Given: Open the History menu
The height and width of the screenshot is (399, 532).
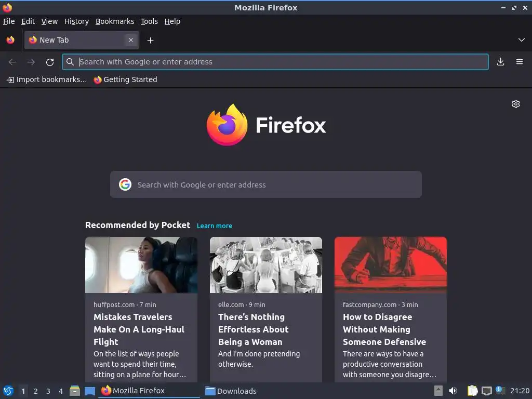Looking at the screenshot, I should coord(77,21).
